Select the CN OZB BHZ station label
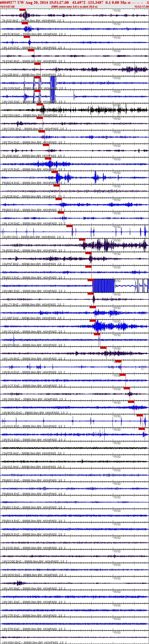The height and width of the screenshot is (644, 149). click(33, 75)
